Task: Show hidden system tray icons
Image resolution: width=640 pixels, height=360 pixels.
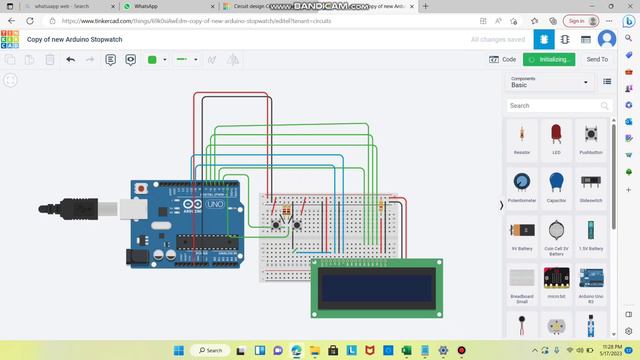Action: [534, 350]
